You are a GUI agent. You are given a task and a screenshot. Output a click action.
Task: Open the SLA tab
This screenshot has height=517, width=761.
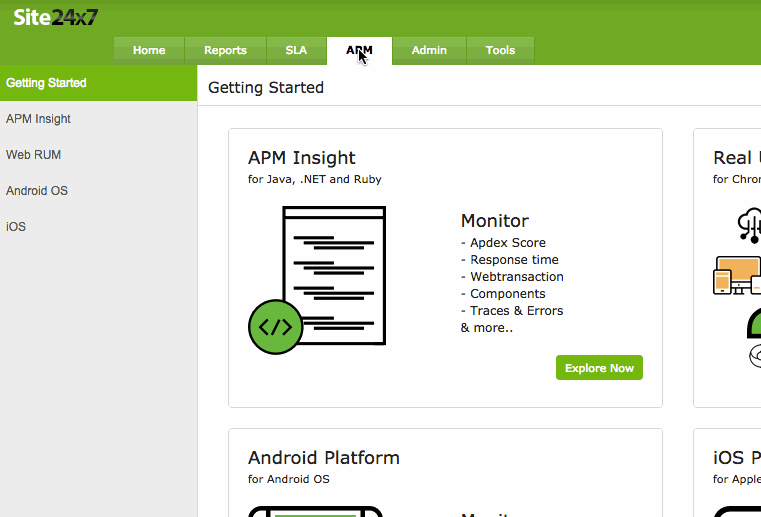point(296,50)
